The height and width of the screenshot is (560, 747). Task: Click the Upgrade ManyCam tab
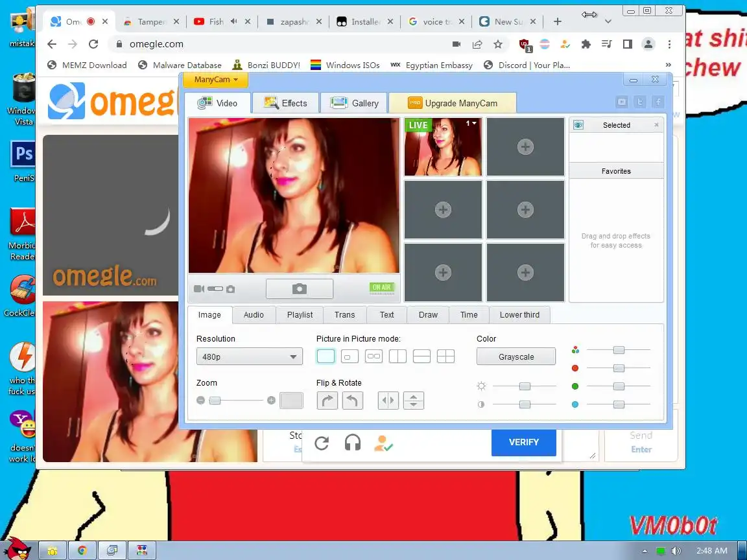click(452, 103)
